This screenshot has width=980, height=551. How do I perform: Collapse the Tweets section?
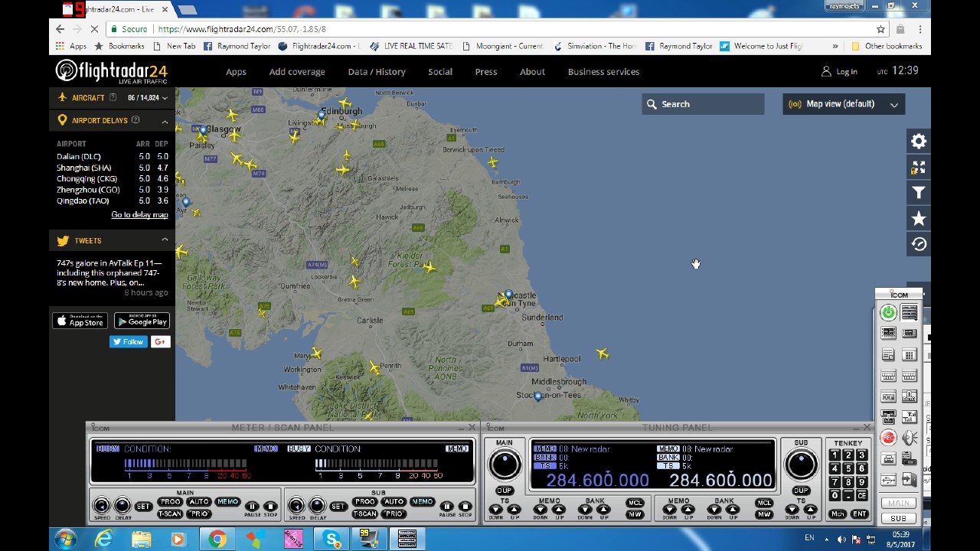pyautogui.click(x=165, y=240)
